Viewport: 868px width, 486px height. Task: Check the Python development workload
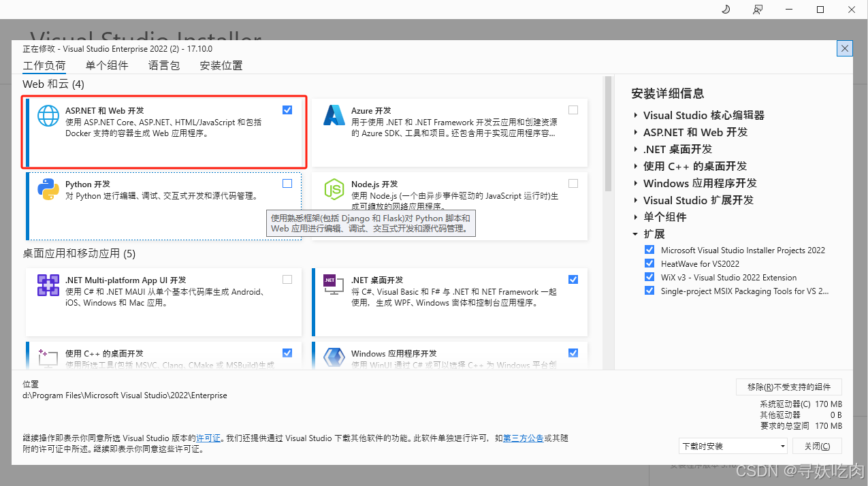pos(287,183)
